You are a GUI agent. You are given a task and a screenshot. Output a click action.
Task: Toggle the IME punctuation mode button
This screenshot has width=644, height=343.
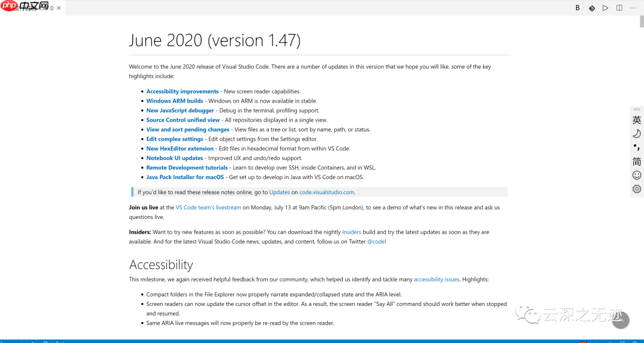point(637,147)
